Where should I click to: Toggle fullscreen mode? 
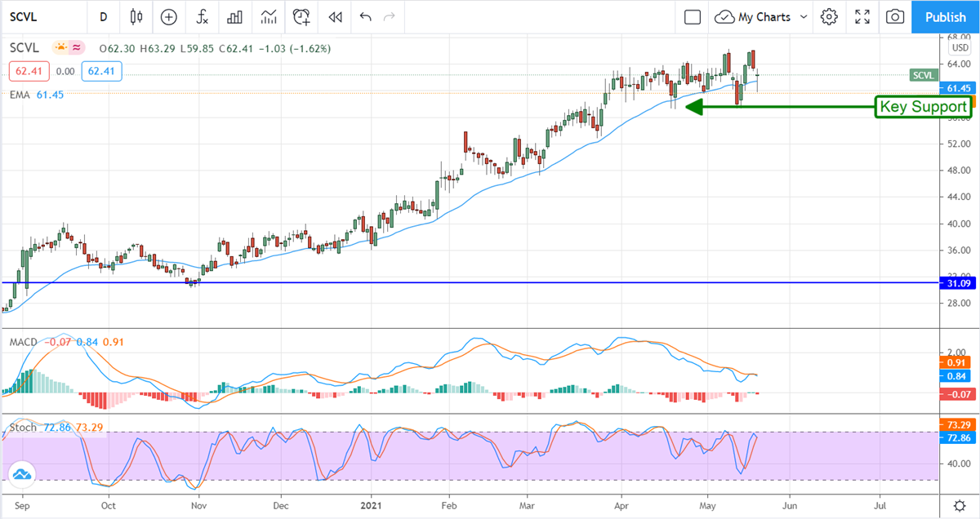pyautogui.click(x=862, y=16)
